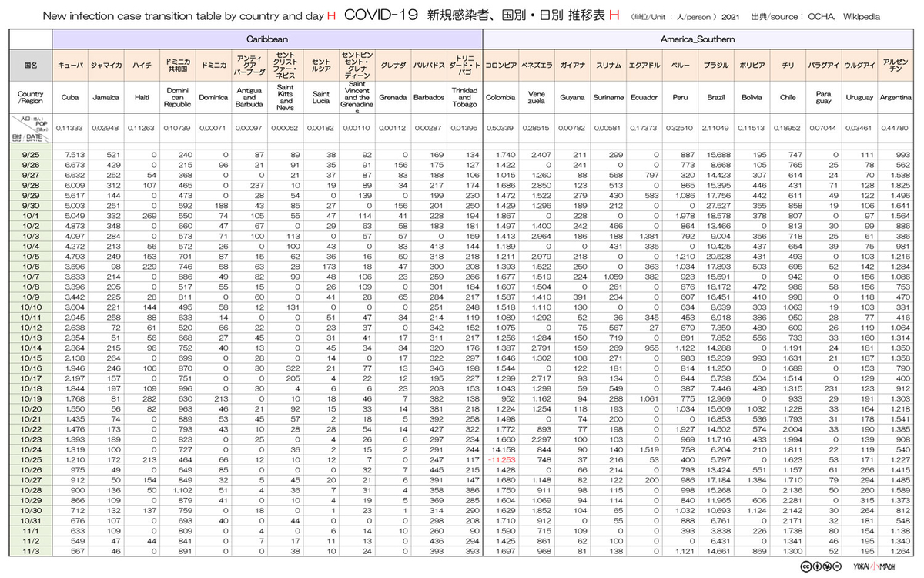924x578 pixels.
Task: Click the Saint Vincent and the Grenadines header
Action: [357, 98]
